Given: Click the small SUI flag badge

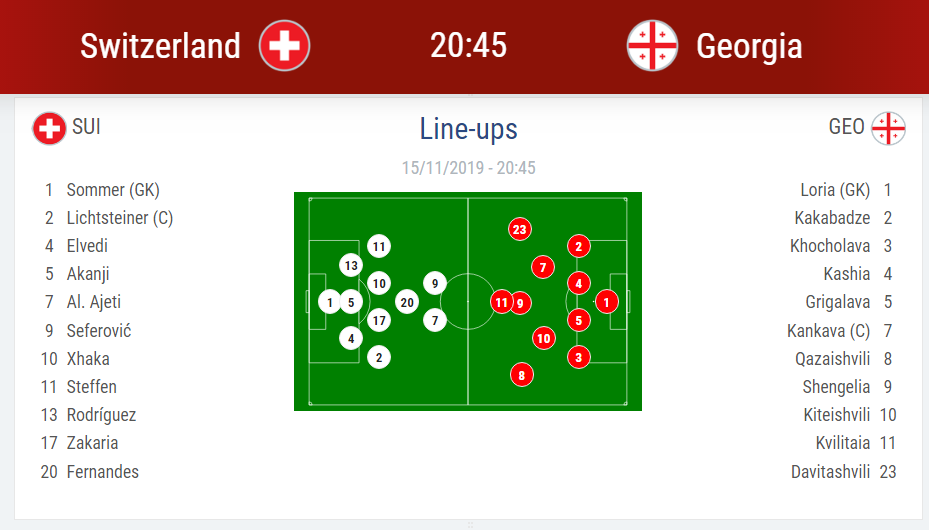Looking at the screenshot, I should [x=49, y=128].
